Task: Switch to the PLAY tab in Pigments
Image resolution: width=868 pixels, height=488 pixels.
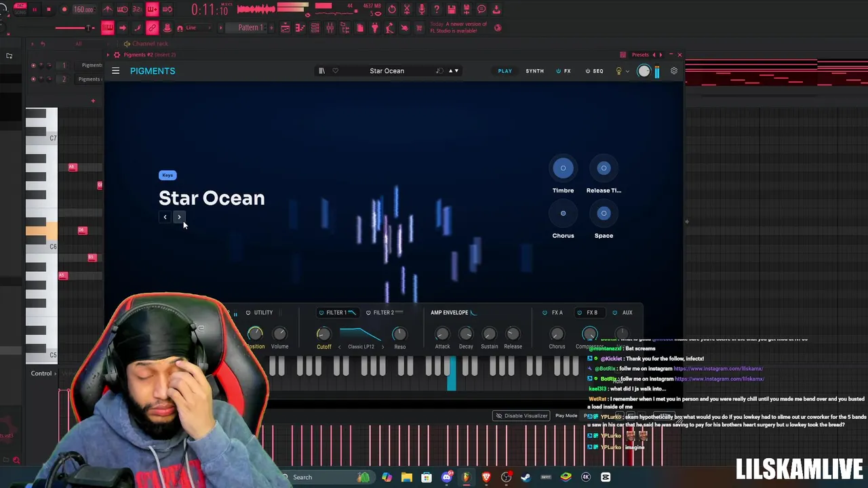Action: (505, 71)
